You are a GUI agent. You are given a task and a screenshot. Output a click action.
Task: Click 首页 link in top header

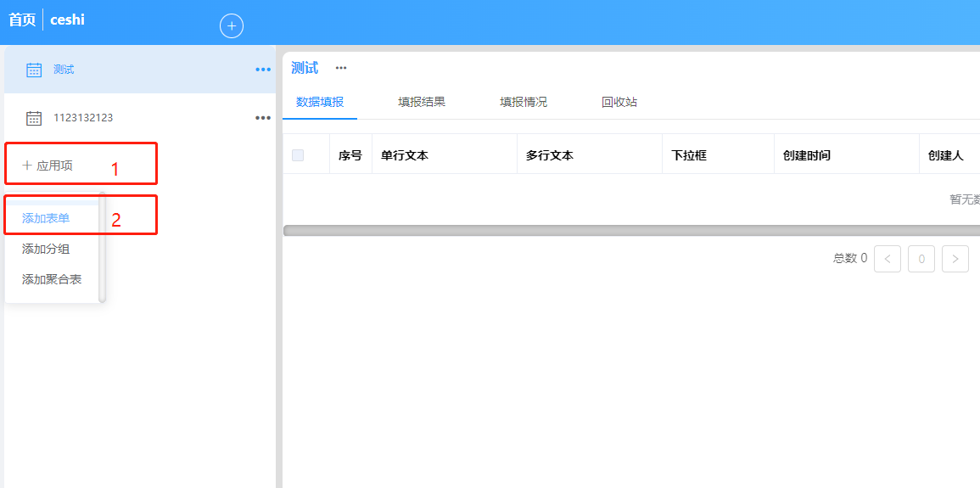(x=22, y=20)
